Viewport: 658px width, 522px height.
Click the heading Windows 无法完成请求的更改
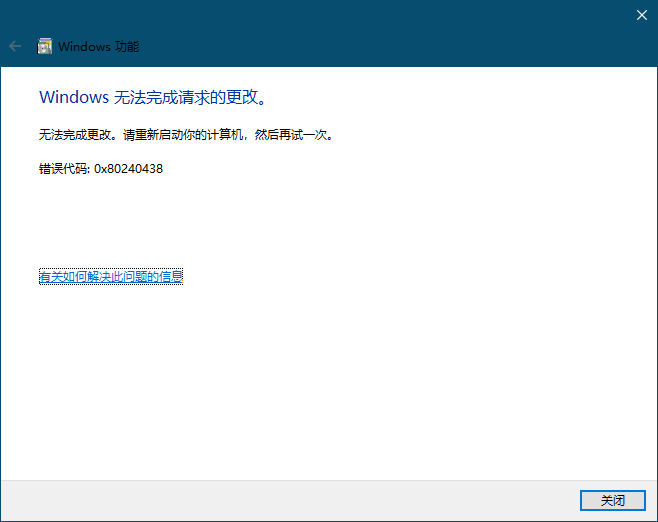[x=153, y=97]
